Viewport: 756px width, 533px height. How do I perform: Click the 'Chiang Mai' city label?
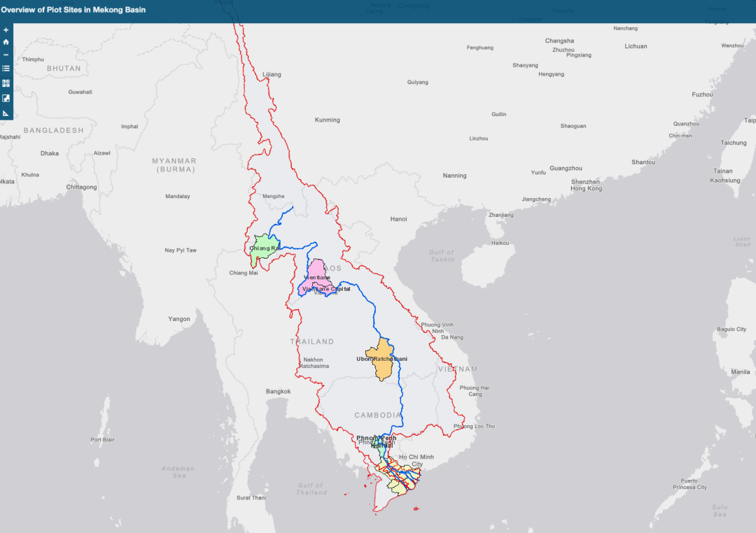click(244, 273)
